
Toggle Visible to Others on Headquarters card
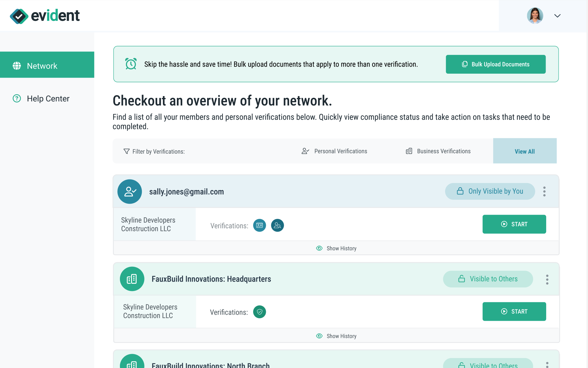pos(488,279)
